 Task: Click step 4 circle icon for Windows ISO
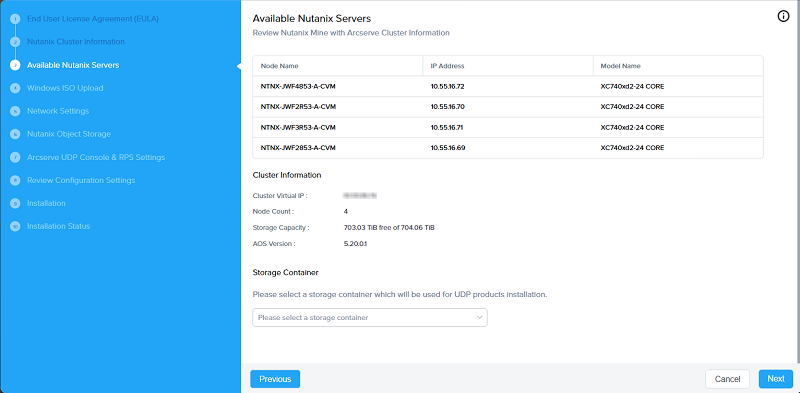[15, 88]
